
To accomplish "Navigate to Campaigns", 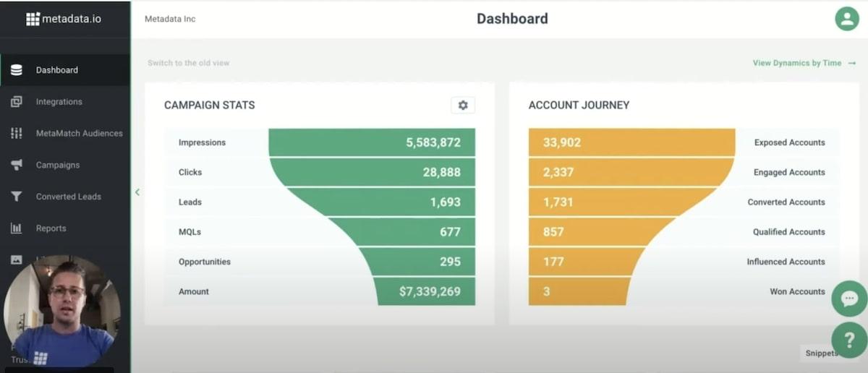I will tap(65, 165).
